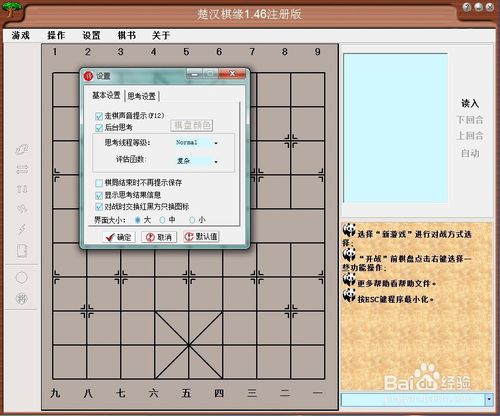Click the help question mark title bar icon

tap(467, 7)
